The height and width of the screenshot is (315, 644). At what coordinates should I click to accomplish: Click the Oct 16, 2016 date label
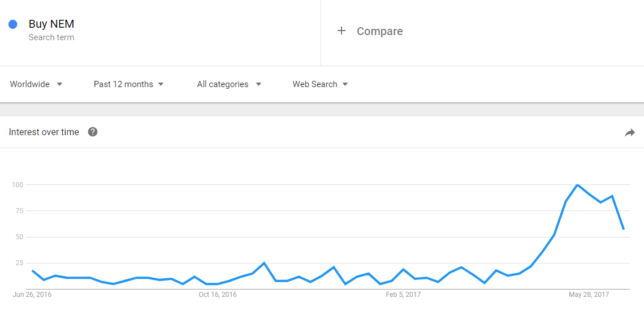click(218, 295)
